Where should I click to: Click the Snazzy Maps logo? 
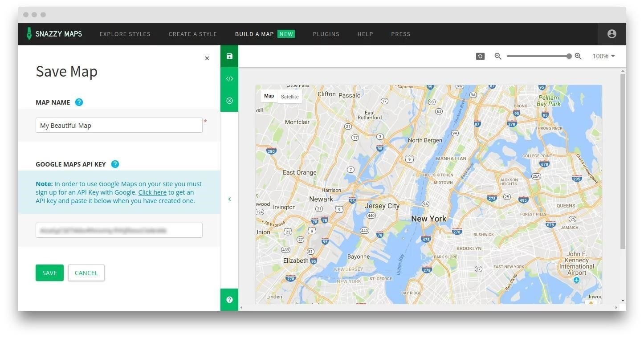tap(54, 34)
